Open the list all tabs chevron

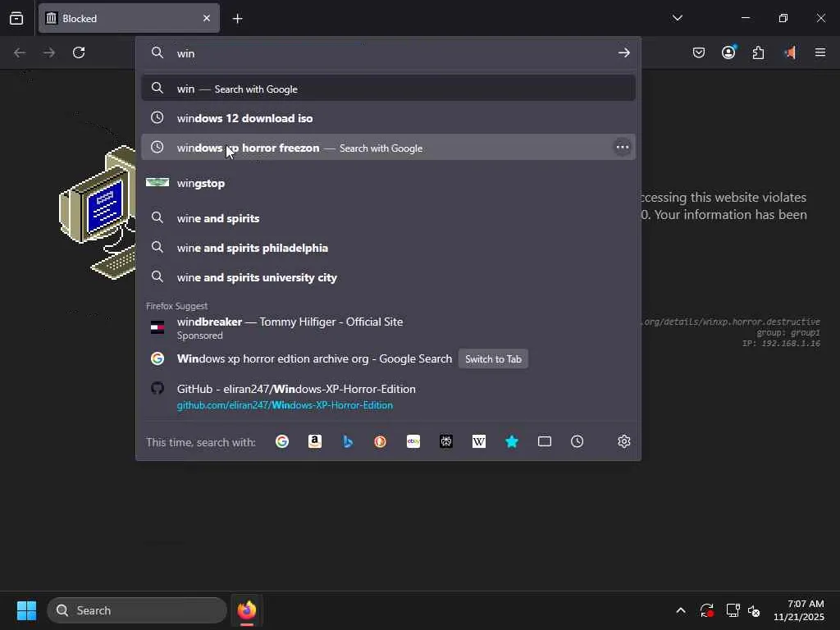(677, 18)
